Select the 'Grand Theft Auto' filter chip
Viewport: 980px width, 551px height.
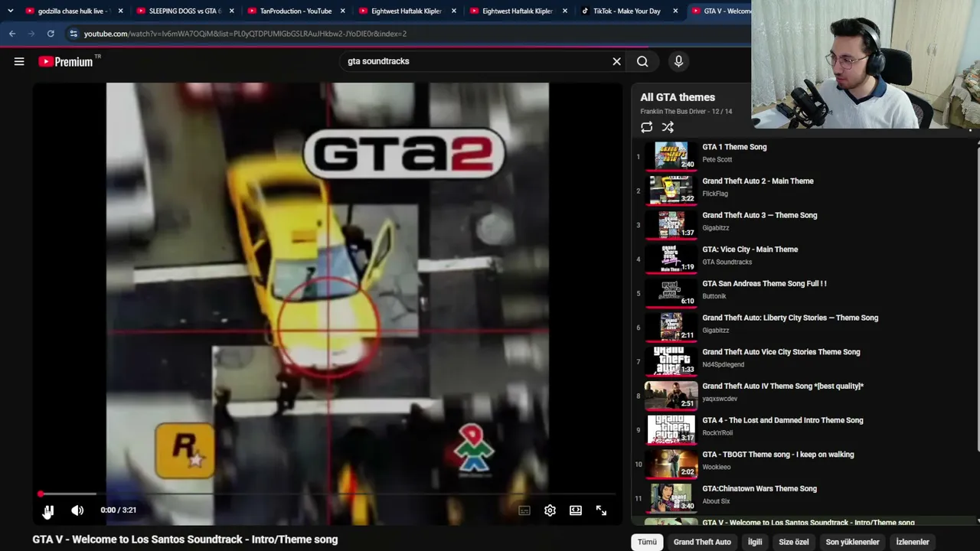pos(702,542)
